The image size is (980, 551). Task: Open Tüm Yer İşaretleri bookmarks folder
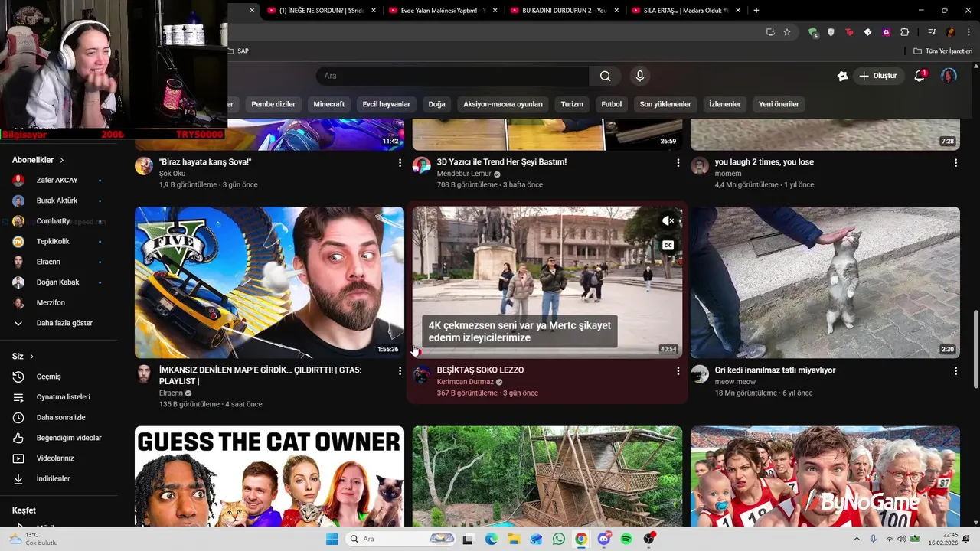coord(942,51)
